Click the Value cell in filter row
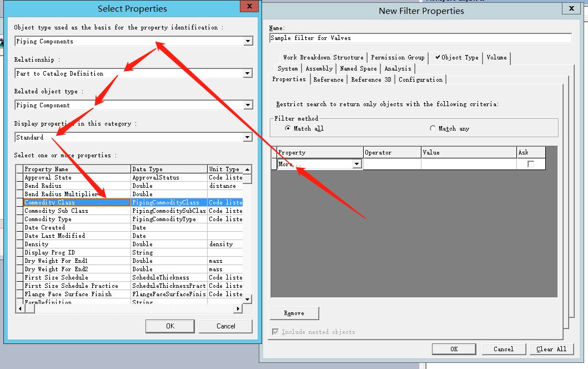 [469, 164]
